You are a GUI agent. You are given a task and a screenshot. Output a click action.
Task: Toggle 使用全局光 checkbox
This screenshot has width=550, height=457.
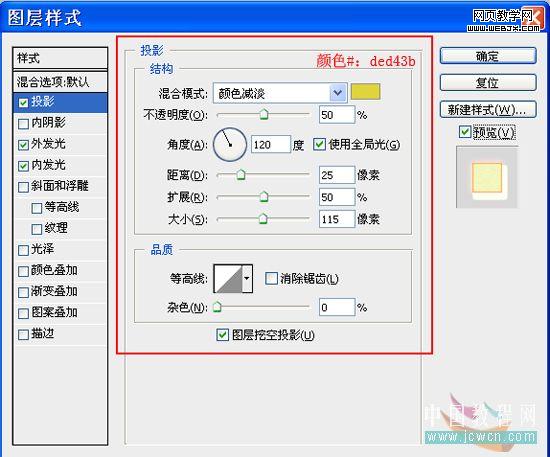[x=319, y=144]
